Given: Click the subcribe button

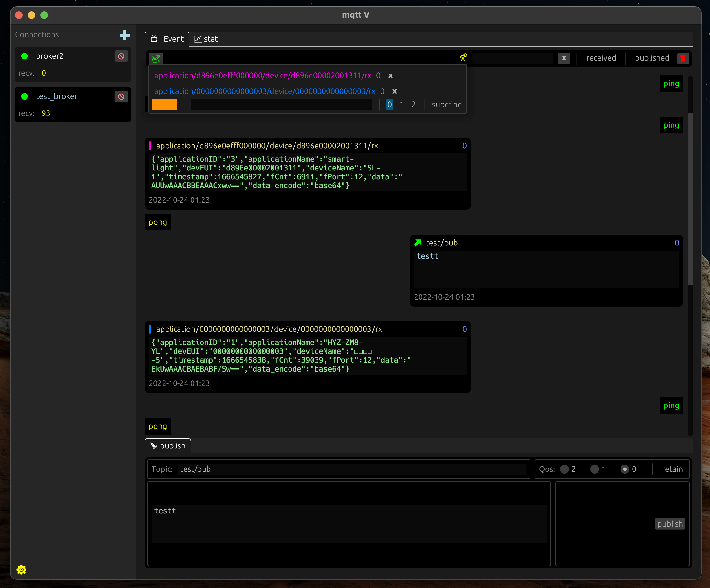Looking at the screenshot, I should pyautogui.click(x=446, y=105).
